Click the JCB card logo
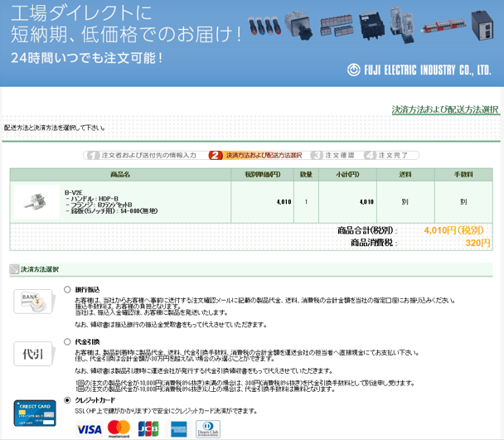The image size is (504, 440). coord(148,429)
